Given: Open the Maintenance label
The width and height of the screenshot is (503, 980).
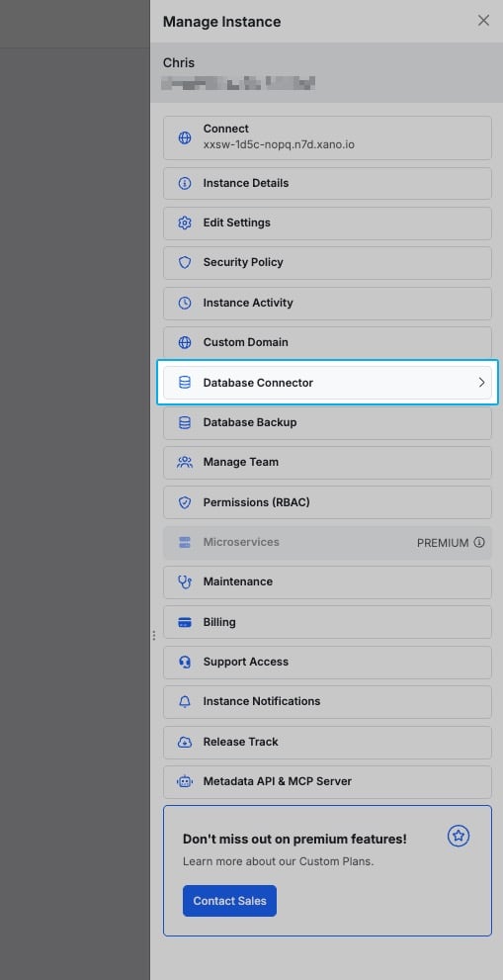Looking at the screenshot, I should coord(237,581).
